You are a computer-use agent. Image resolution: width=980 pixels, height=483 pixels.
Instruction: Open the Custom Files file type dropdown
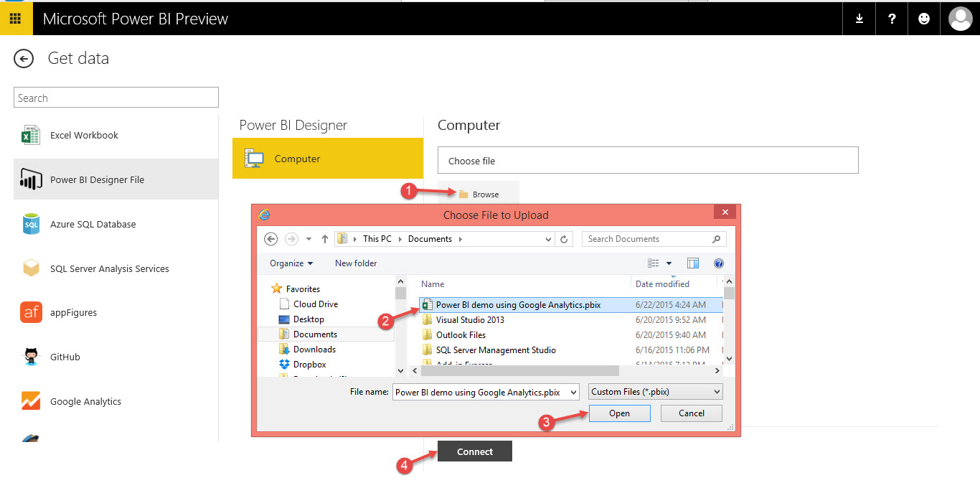[655, 392]
